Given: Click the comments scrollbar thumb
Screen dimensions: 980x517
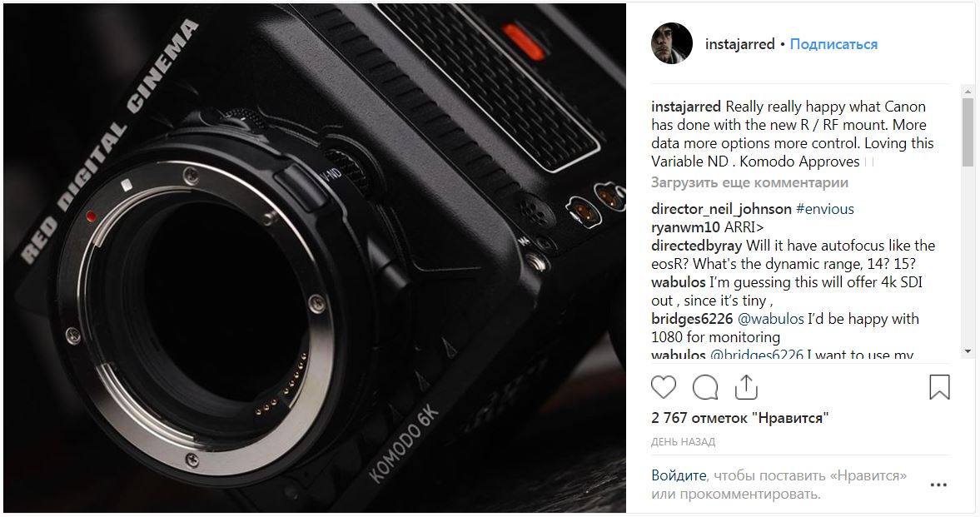Looking at the screenshot, I should (x=968, y=132).
